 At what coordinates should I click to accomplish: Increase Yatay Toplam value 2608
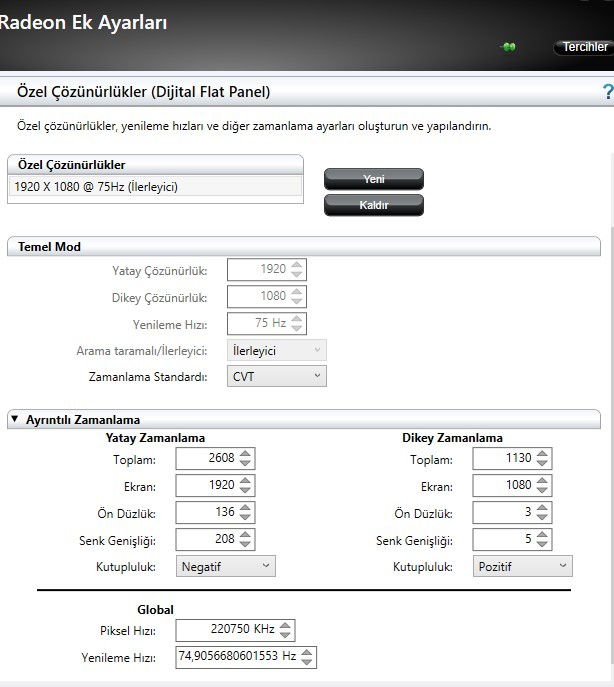(x=245, y=454)
